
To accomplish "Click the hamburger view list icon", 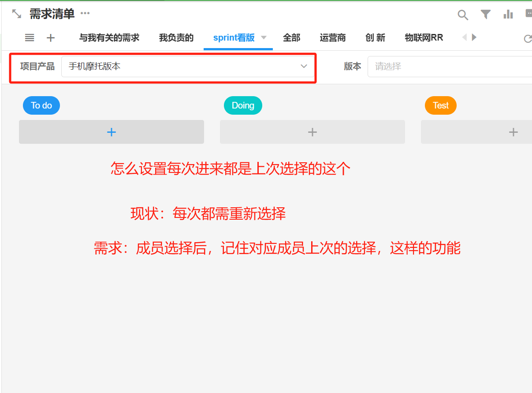I will (30, 38).
